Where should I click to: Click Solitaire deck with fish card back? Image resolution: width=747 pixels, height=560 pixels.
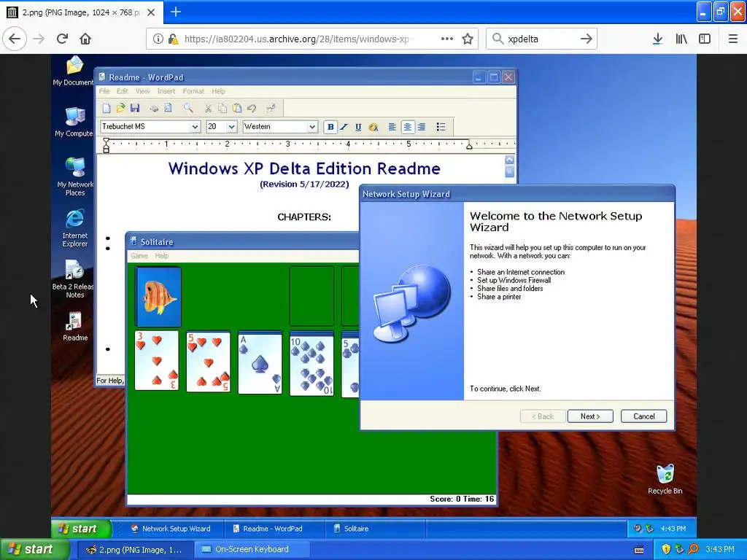(x=158, y=296)
